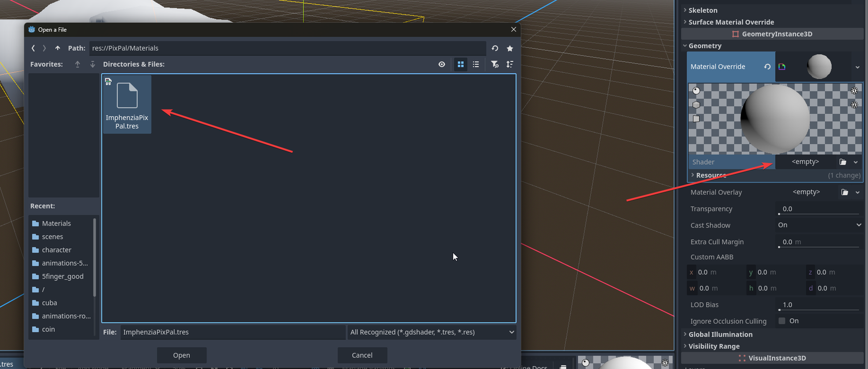Toggle hidden files visibility eye icon
This screenshot has width=868, height=369.
pos(442,64)
